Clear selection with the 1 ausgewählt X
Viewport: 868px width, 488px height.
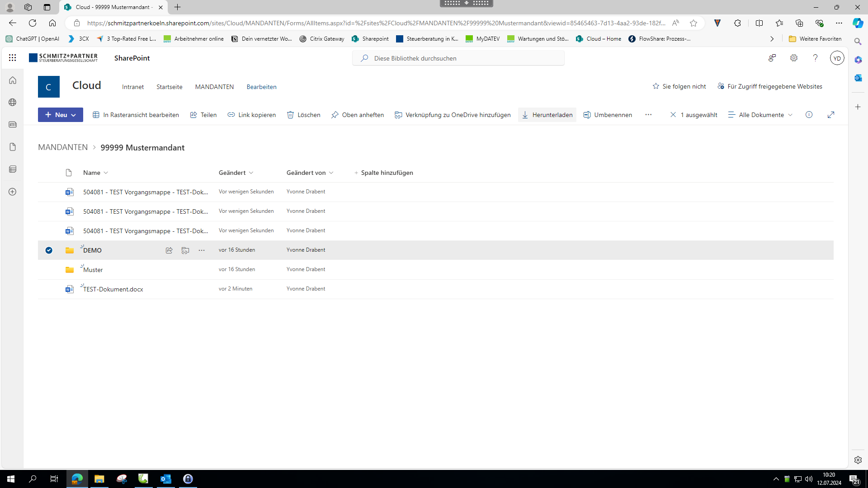673,115
